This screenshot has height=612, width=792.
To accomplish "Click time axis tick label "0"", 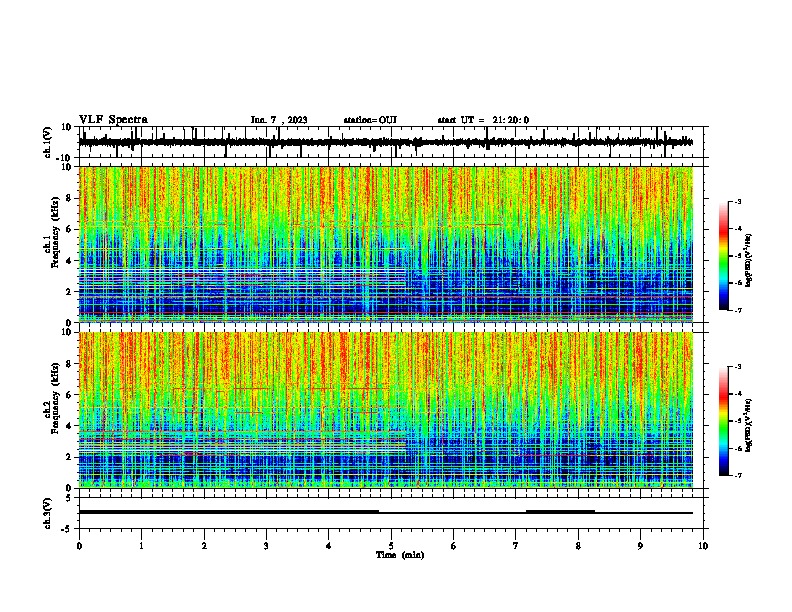I will click(79, 546).
